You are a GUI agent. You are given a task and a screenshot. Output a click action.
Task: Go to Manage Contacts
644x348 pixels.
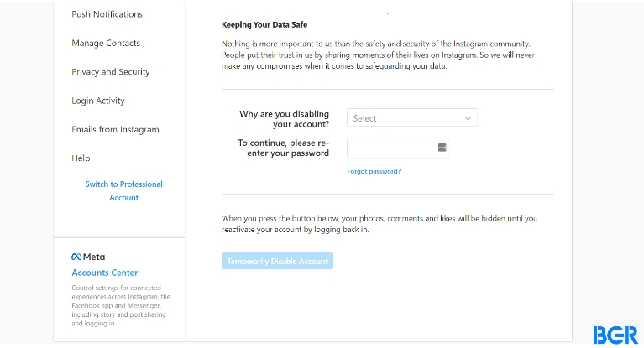click(x=106, y=43)
